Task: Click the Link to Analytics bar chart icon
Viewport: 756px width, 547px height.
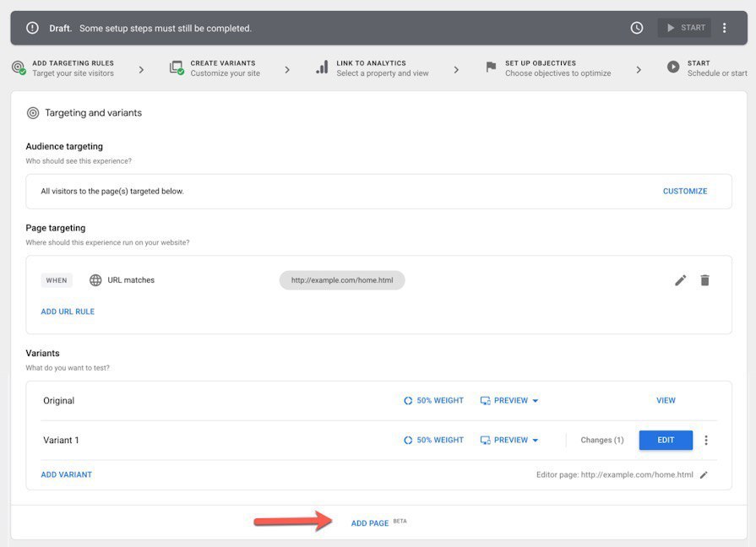Action: [x=322, y=68]
